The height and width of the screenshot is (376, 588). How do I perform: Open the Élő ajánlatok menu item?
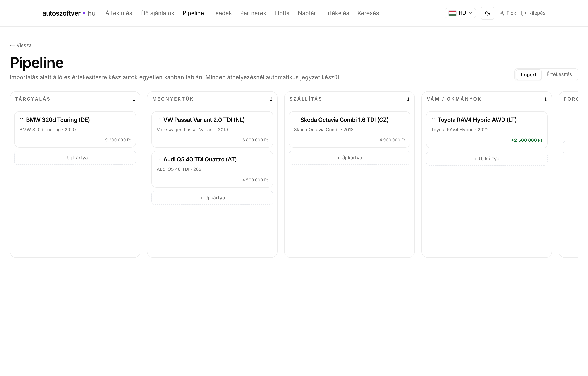coord(157,13)
